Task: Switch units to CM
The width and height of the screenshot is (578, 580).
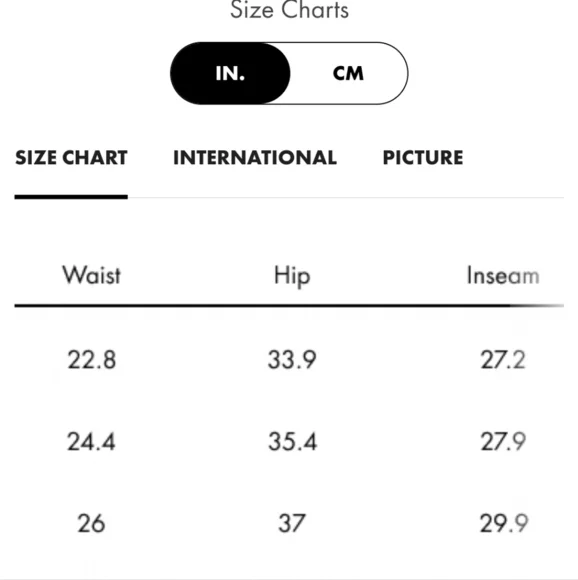Action: tap(348, 73)
